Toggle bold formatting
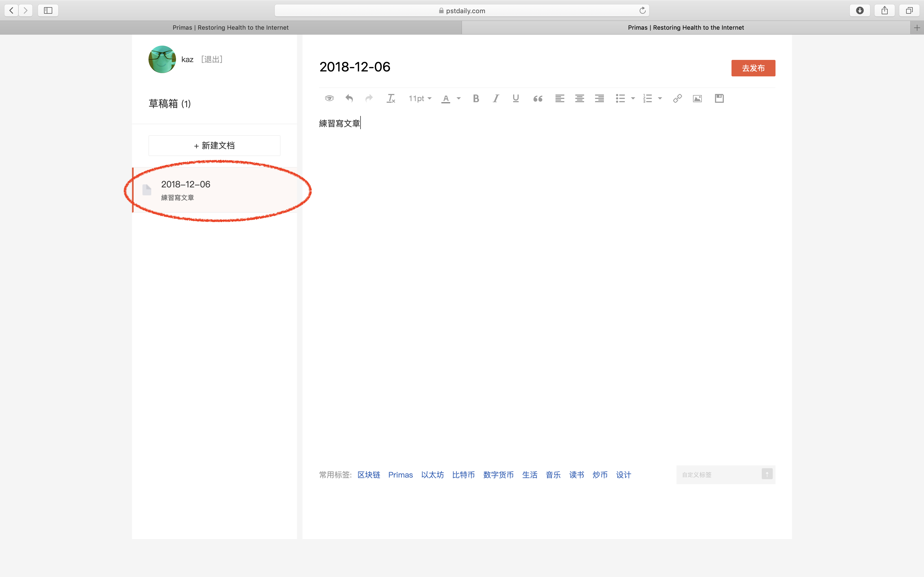The height and width of the screenshot is (577, 924). (x=476, y=98)
